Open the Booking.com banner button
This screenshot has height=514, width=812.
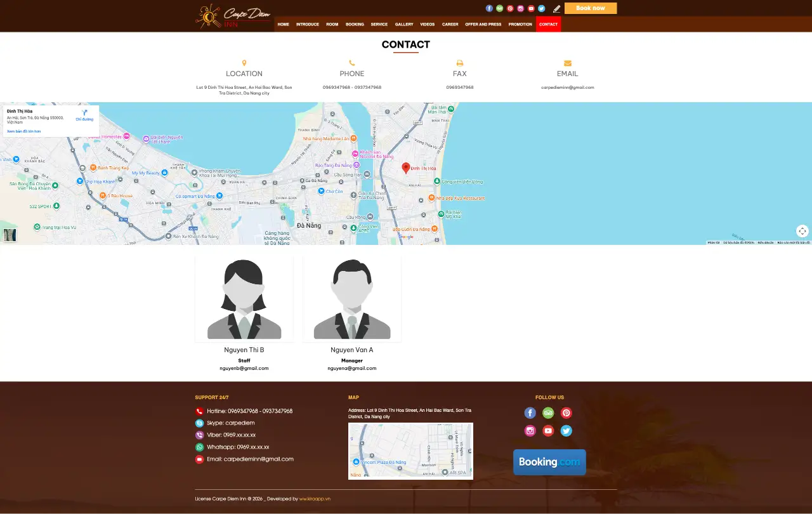tap(549, 462)
